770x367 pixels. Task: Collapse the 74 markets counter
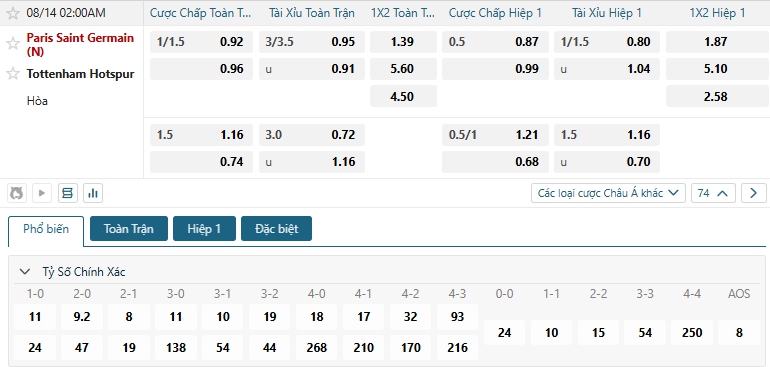713,193
